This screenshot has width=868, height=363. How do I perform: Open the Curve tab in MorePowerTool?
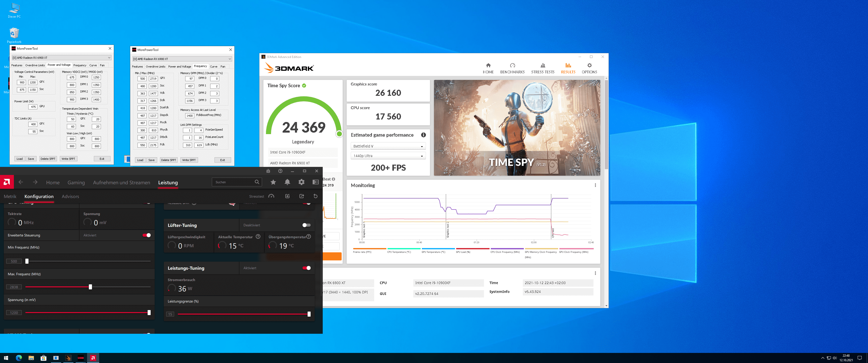pyautogui.click(x=93, y=65)
